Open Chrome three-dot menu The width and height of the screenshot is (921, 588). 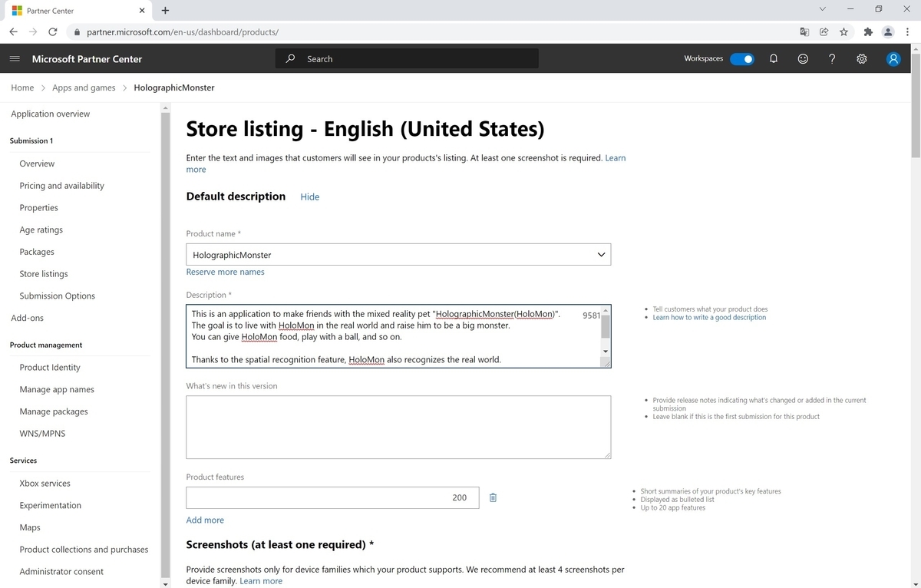[x=907, y=31]
